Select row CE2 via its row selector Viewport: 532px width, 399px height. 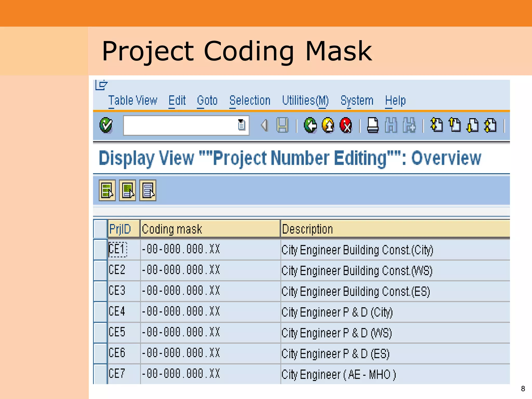tap(100, 270)
